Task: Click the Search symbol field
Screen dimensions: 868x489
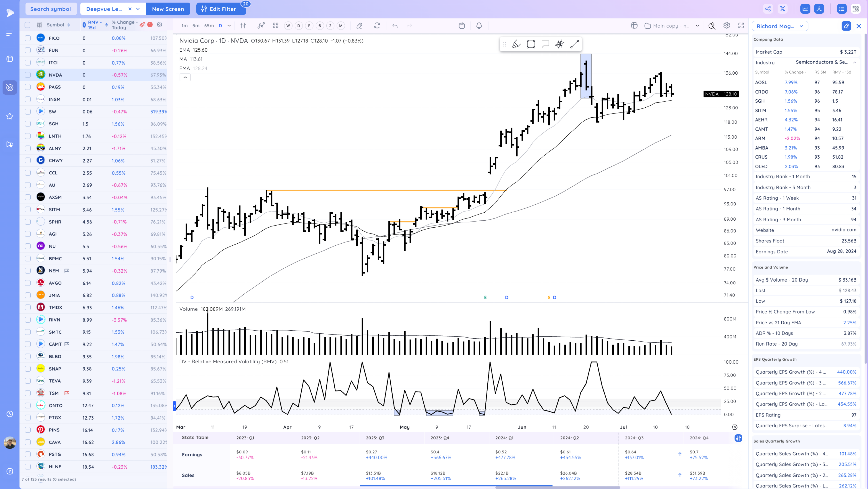Action: [51, 9]
